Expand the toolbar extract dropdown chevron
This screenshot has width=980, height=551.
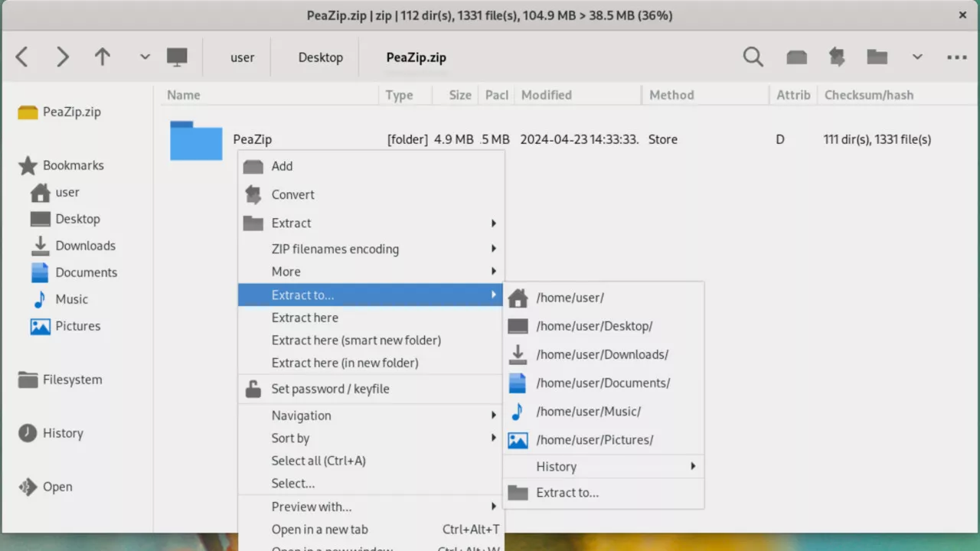click(917, 57)
